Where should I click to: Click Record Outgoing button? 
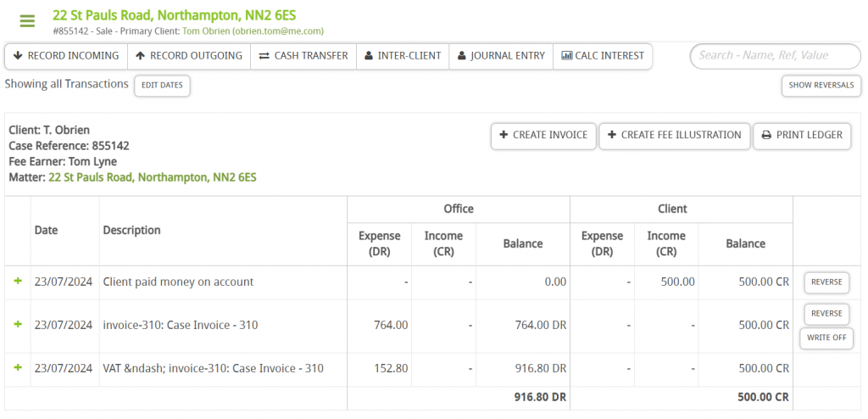(189, 56)
